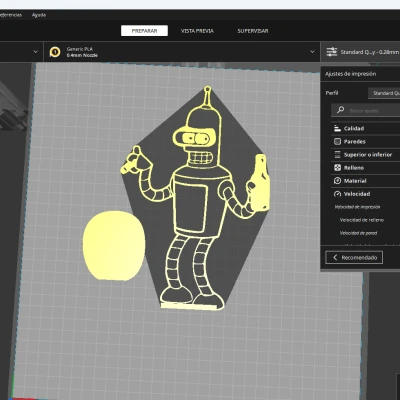Click the Buscar ajustes search field
The width and height of the screenshot is (400, 400).
pyautogui.click(x=366, y=110)
